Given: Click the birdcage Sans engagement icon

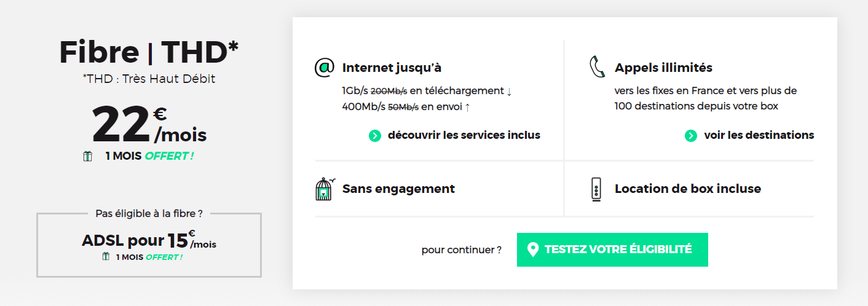Looking at the screenshot, I should coord(325,189).
